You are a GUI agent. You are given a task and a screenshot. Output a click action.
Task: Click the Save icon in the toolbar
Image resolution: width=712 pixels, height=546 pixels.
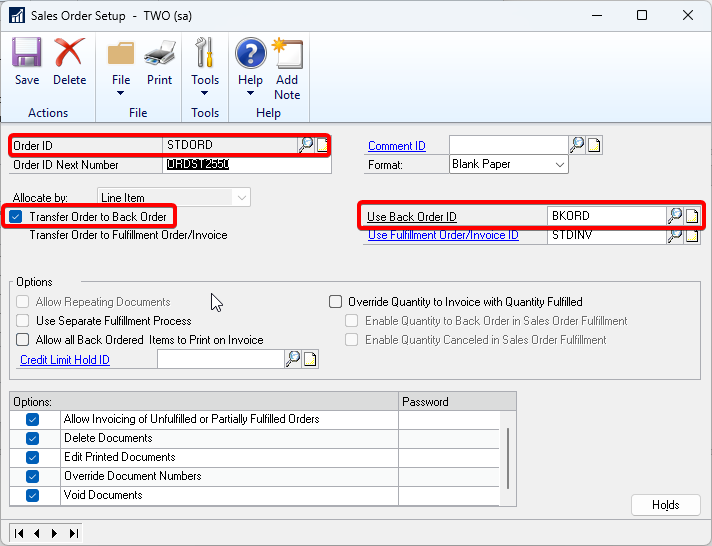pyautogui.click(x=27, y=60)
